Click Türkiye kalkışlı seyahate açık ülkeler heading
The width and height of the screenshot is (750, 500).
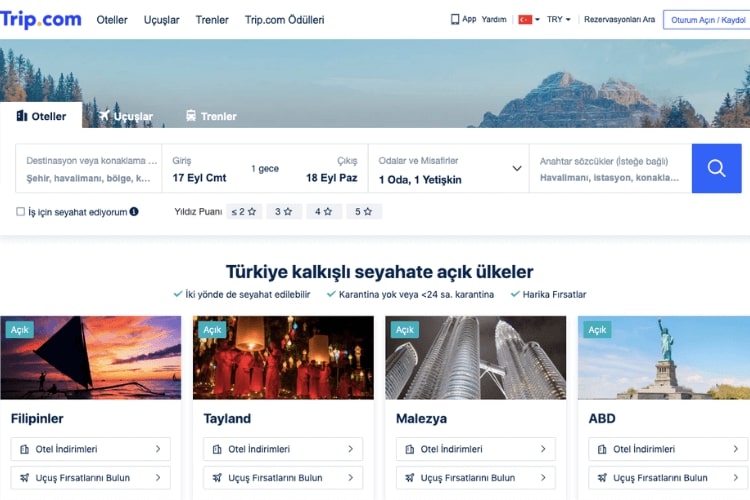pyautogui.click(x=379, y=272)
